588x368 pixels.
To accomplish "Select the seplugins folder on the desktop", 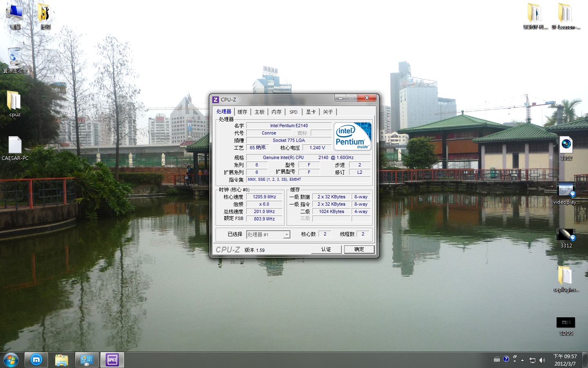I will coord(566,278).
